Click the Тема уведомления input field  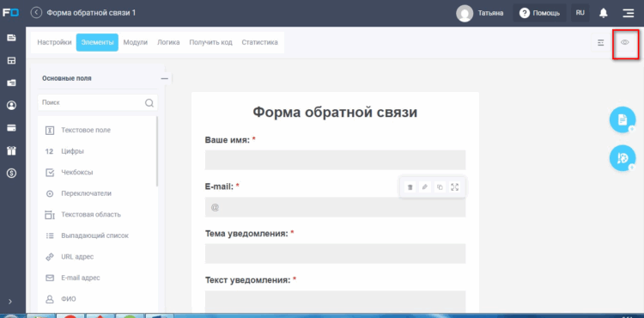[335, 254]
